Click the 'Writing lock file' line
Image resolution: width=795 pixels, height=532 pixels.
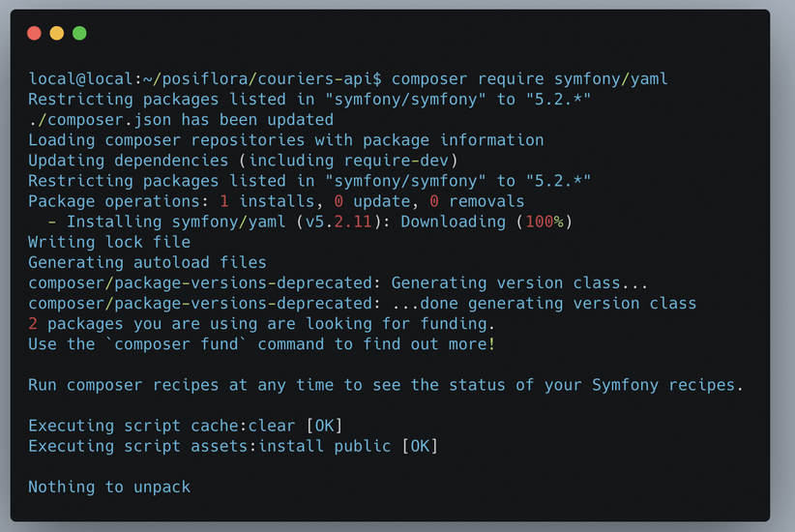(x=109, y=242)
